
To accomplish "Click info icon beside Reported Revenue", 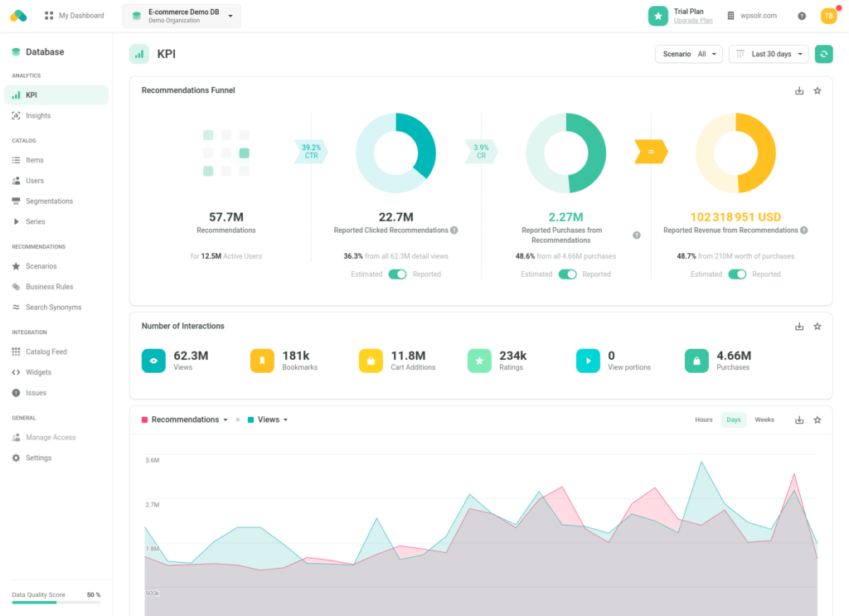I will point(804,230).
